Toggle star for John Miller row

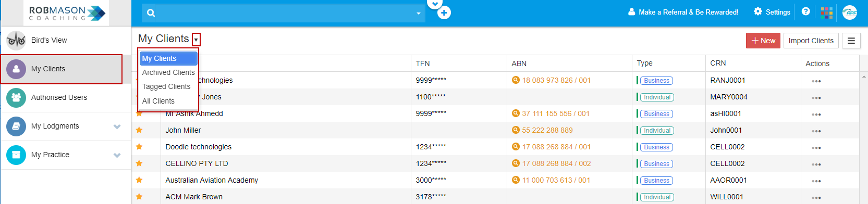click(139, 130)
